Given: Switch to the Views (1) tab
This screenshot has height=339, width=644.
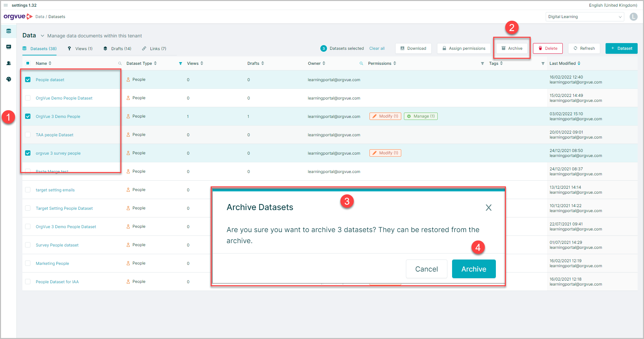Looking at the screenshot, I should 80,49.
